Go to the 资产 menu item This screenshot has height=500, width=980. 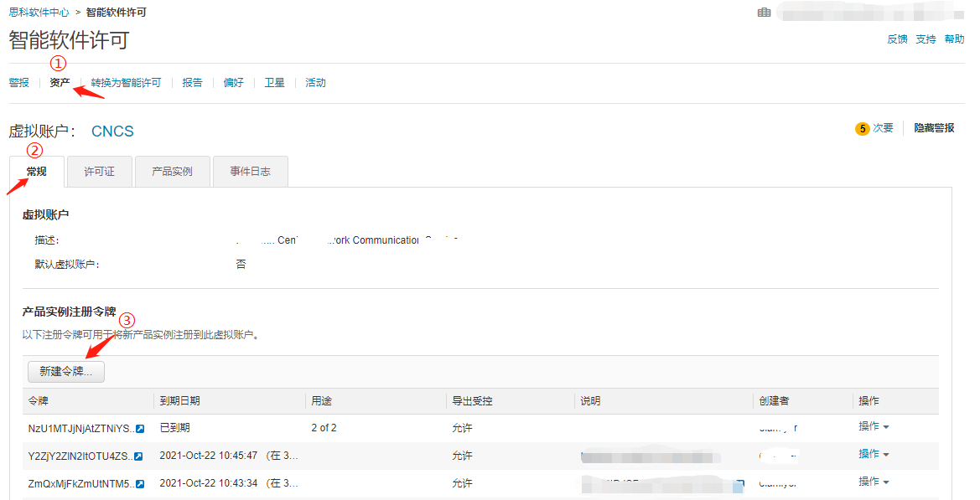click(60, 83)
